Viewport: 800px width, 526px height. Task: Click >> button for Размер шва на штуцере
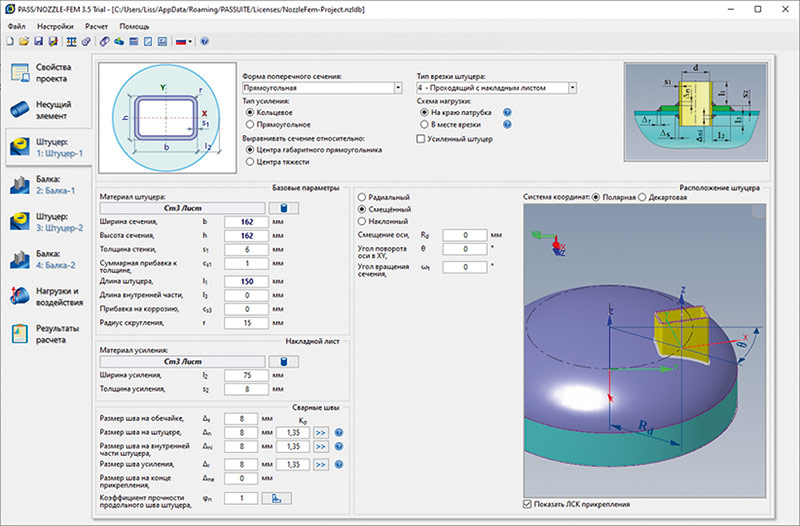320,433
